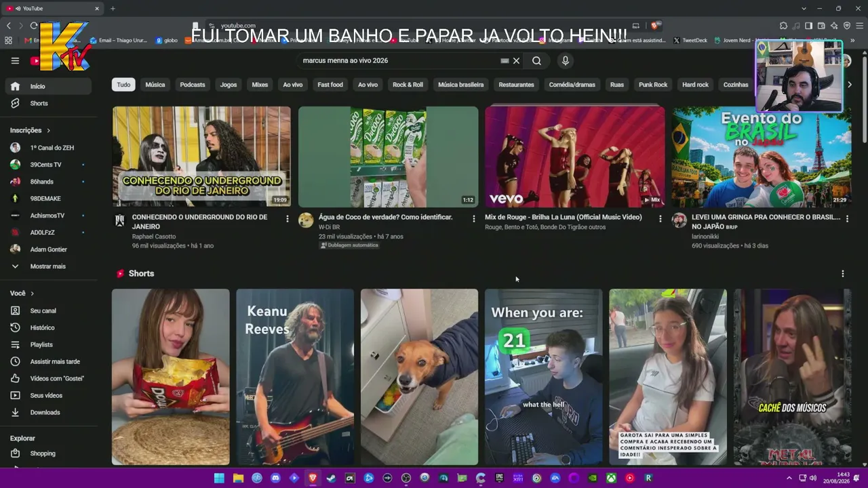Open Assistir mais tarde list
The width and height of the screenshot is (868, 488).
point(47,361)
